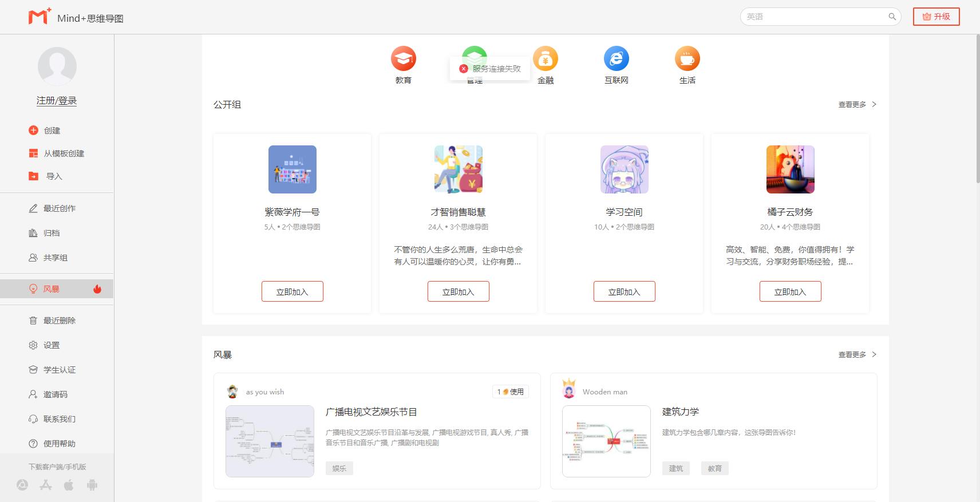Click the 教育 education category icon

coord(403,58)
